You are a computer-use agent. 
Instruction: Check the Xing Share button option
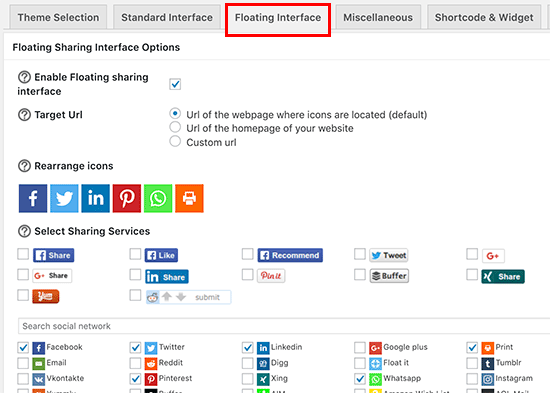click(472, 274)
